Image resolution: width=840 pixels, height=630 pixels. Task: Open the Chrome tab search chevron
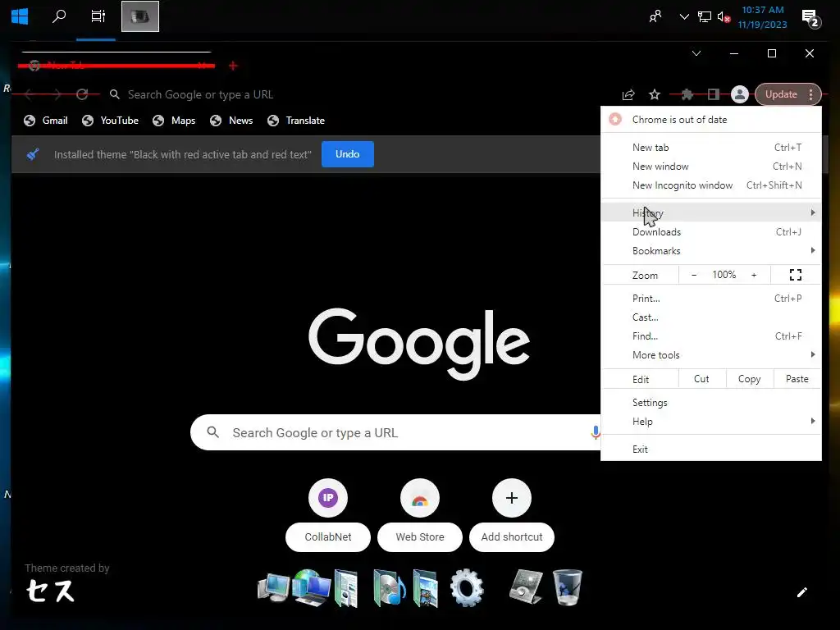(x=696, y=53)
